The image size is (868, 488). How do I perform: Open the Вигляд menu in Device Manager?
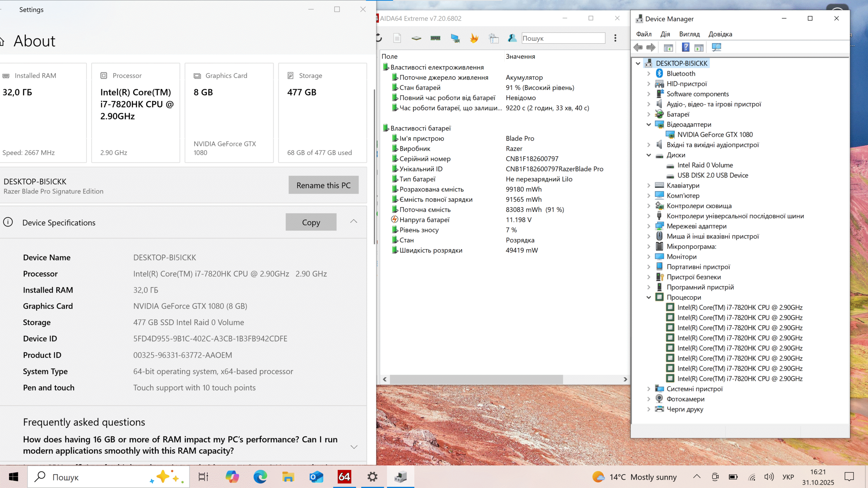click(689, 34)
